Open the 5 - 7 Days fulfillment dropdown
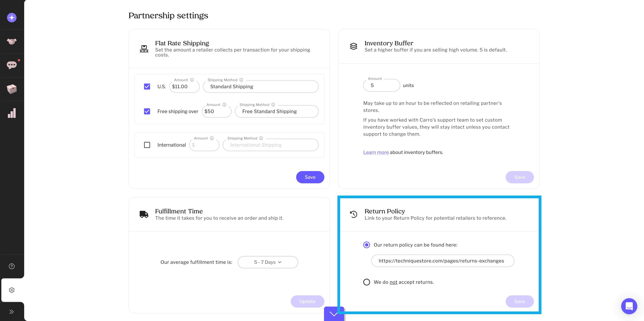This screenshot has width=644, height=321. pyautogui.click(x=268, y=262)
